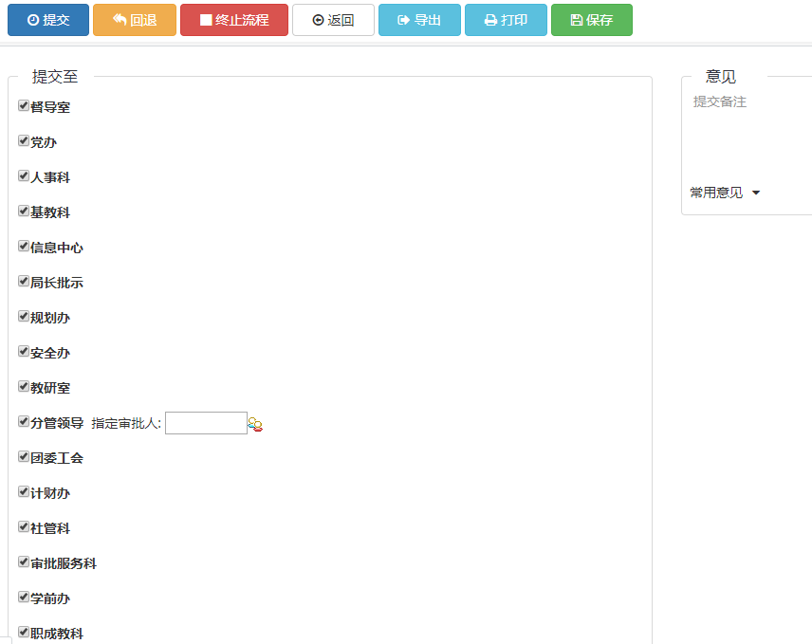812x644 pixels.
Task: Toggle the 局长批示 checkbox
Action: [x=24, y=281]
